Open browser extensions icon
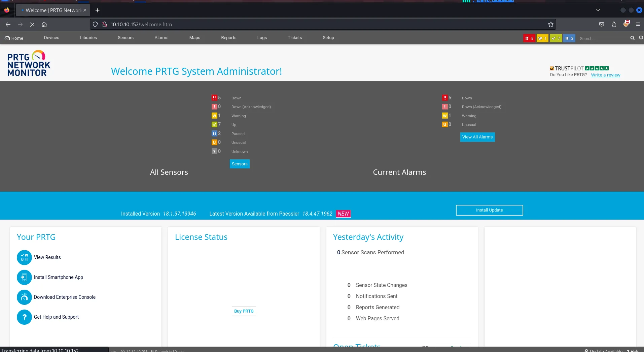The height and width of the screenshot is (352, 644). 614,24
